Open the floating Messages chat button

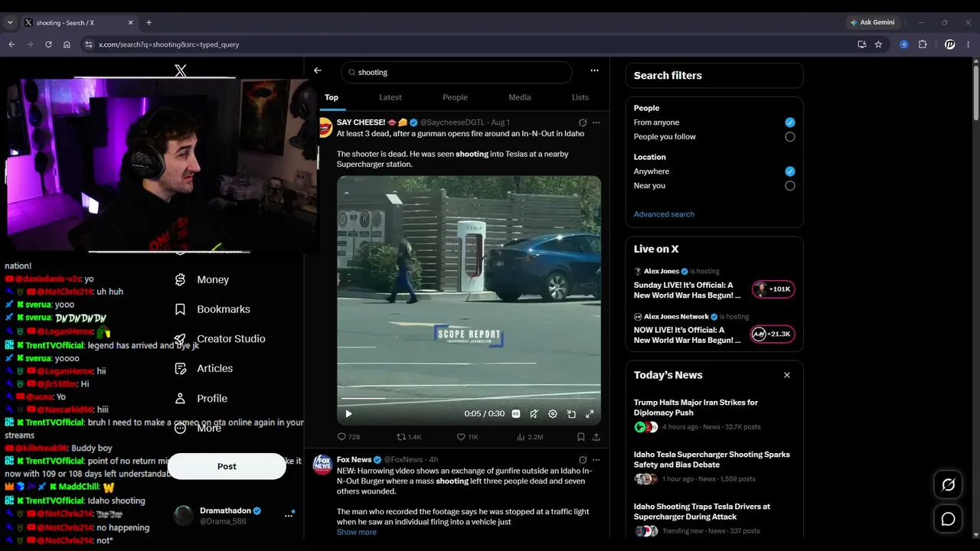[948, 519]
